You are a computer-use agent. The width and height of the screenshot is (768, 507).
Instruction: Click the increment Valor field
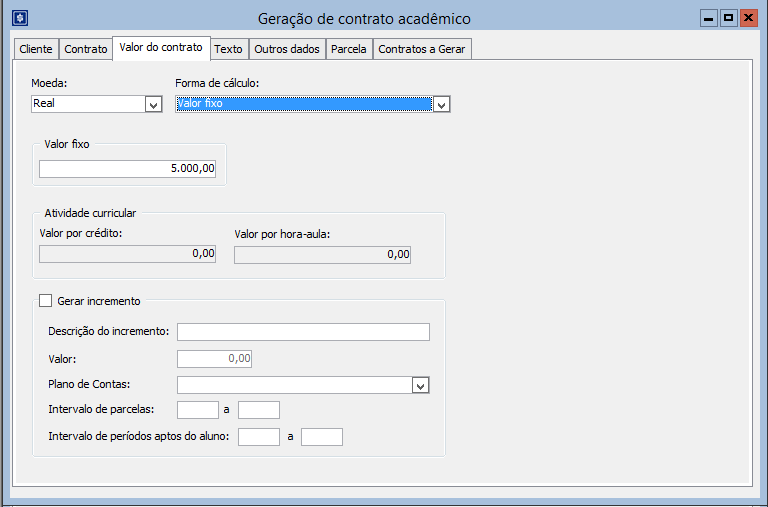(214, 358)
